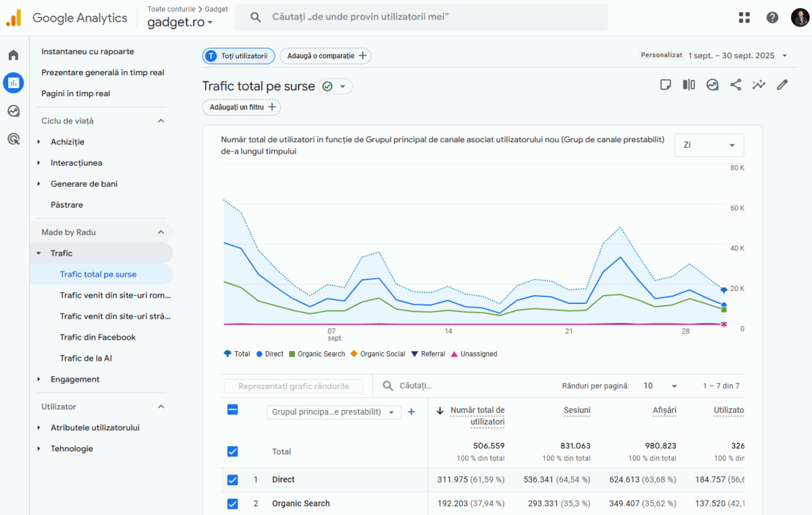Expand the Achiziție section
Image resolution: width=812 pixels, height=515 pixels.
point(67,142)
